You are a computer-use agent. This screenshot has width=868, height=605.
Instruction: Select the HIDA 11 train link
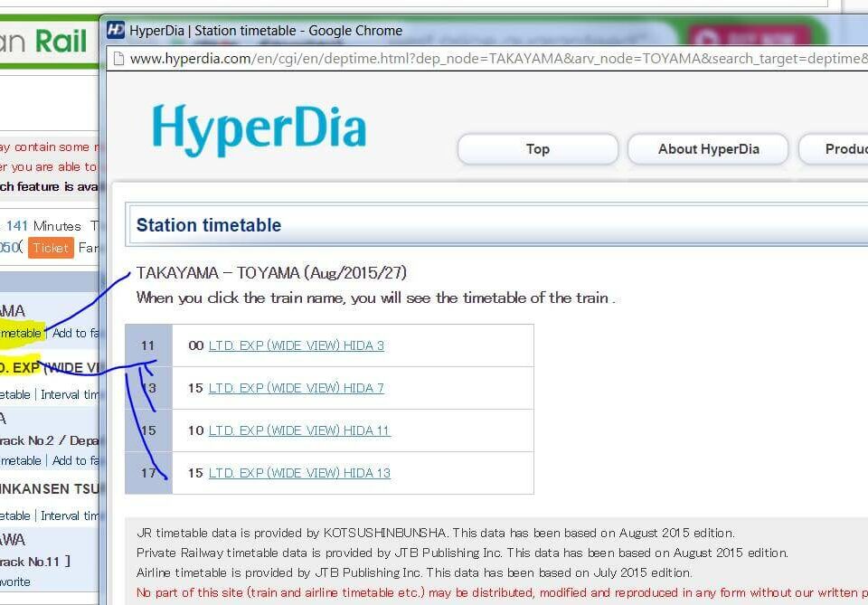298,430
